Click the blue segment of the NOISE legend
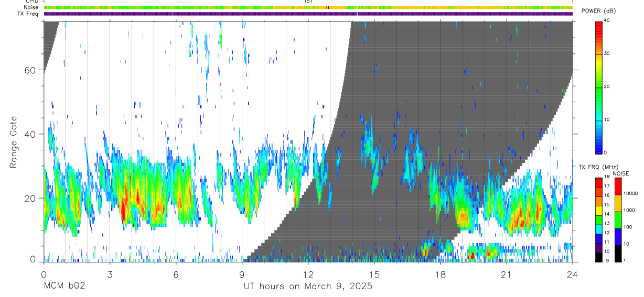644x297 pixels. tap(618, 237)
